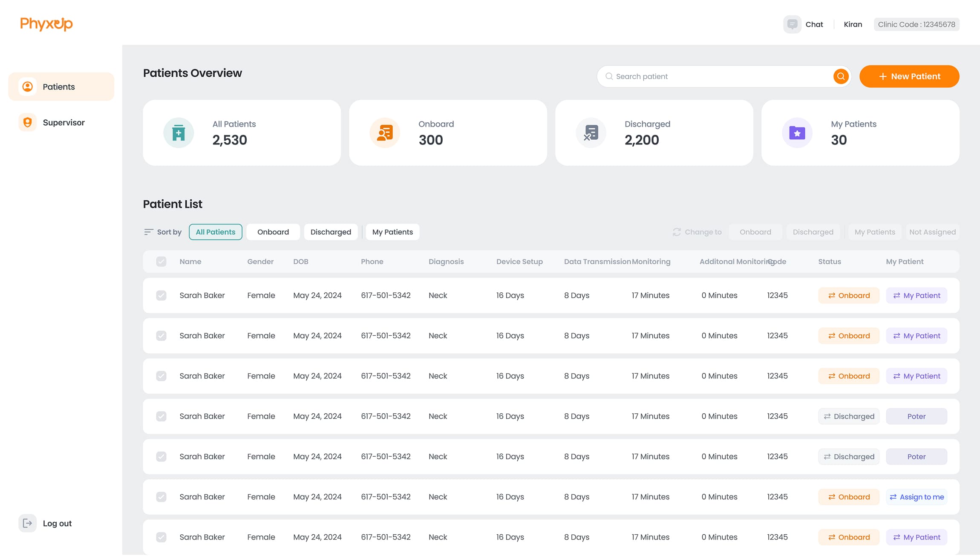Click the second Poter assignee badge
Viewport: 980px width, 559px height.
pos(917,456)
